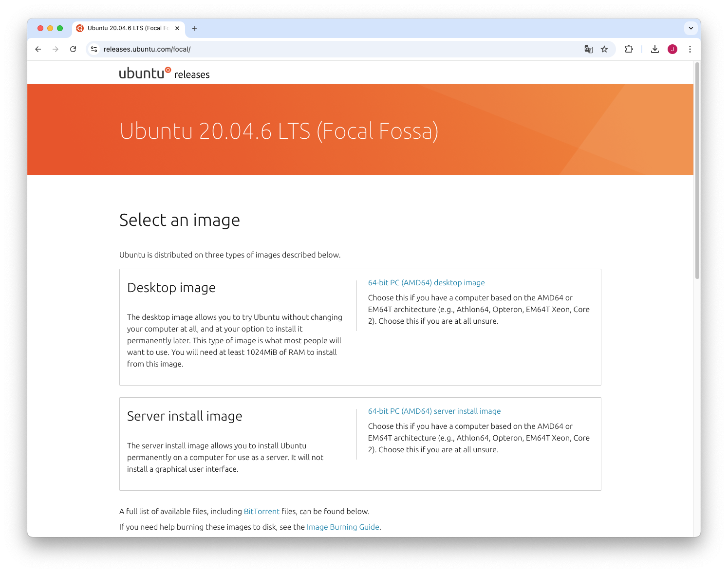View site information icon in address bar

94,49
